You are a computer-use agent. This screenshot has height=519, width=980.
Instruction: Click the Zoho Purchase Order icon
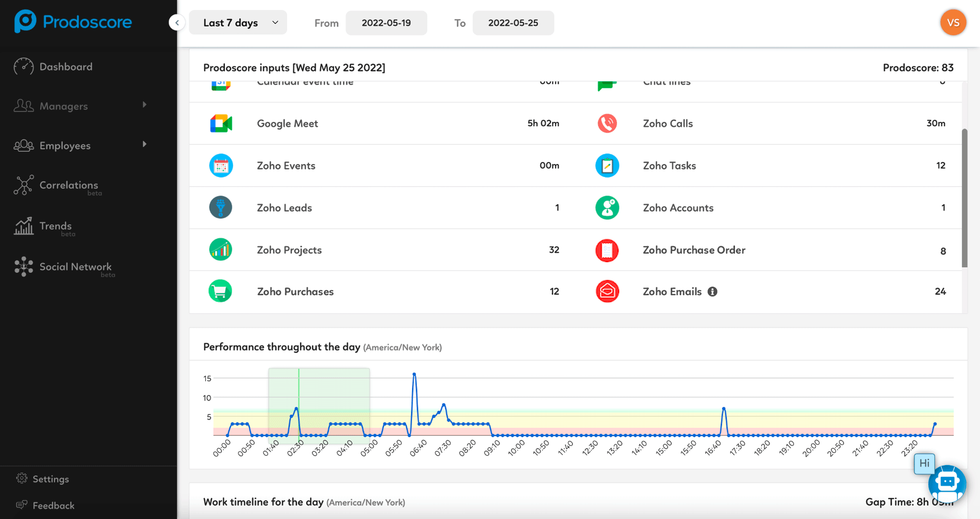click(607, 250)
